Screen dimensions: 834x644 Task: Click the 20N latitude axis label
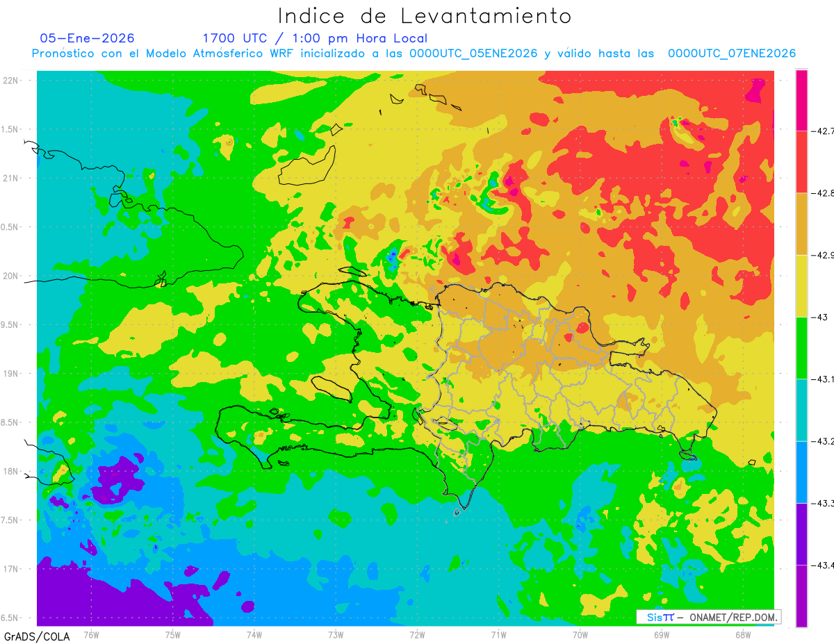[10, 276]
